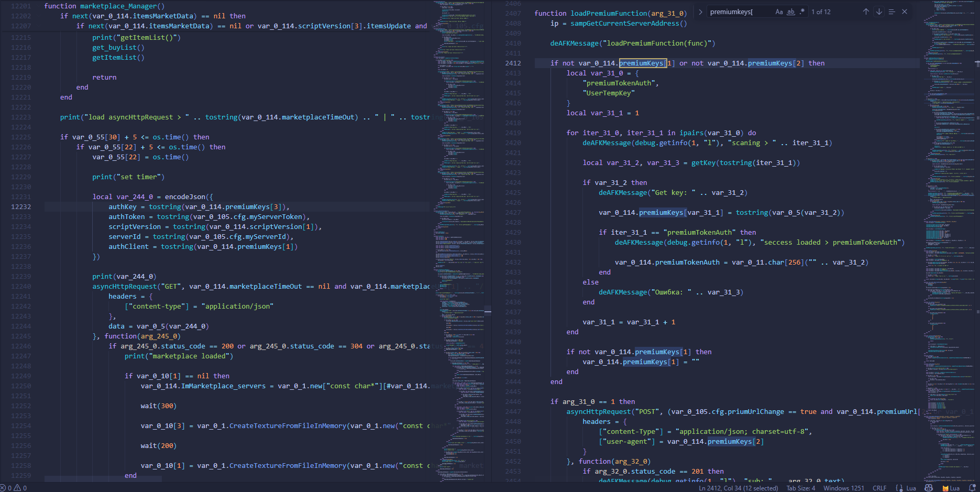The height and width of the screenshot is (492, 980).
Task: Click 'function loadPremiumFunction(arg_31_0)' in right editor
Action: click(x=610, y=13)
